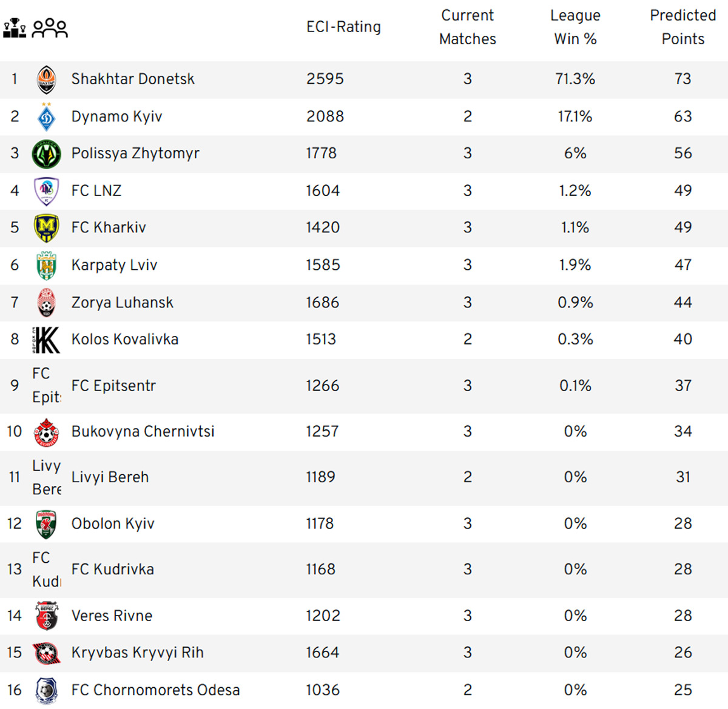Click the FC LNZ club crest
The height and width of the screenshot is (709, 728).
click(47, 191)
